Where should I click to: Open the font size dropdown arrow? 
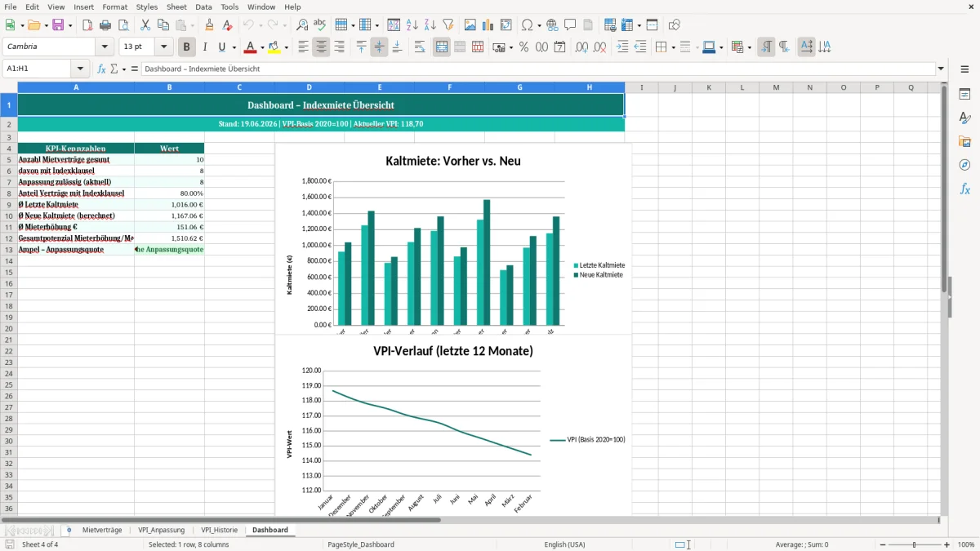pyautogui.click(x=164, y=47)
